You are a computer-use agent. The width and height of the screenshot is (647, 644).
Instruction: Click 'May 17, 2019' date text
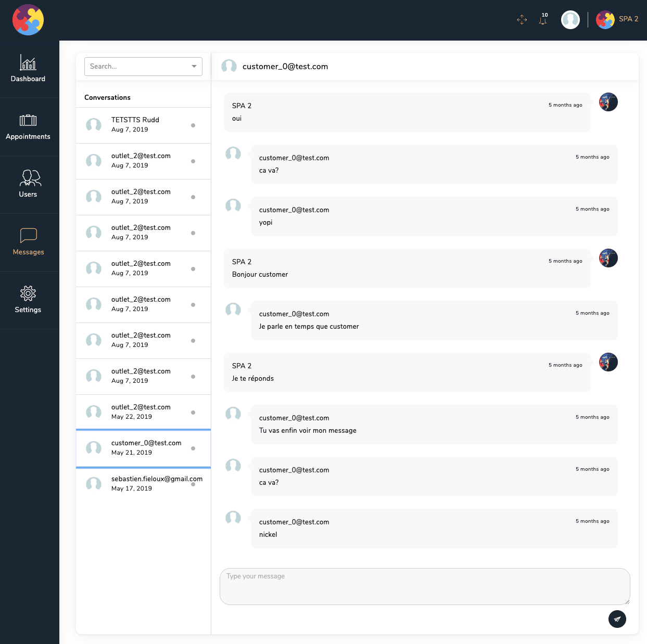point(132,488)
